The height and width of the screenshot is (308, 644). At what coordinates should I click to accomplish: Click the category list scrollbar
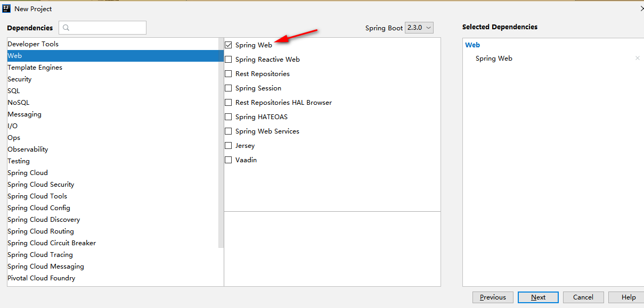(221, 143)
